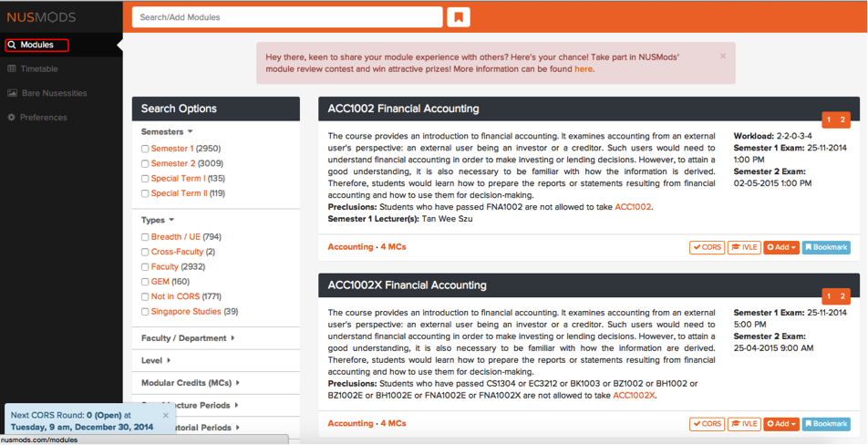Check the Singapore Studies filter

click(x=145, y=312)
